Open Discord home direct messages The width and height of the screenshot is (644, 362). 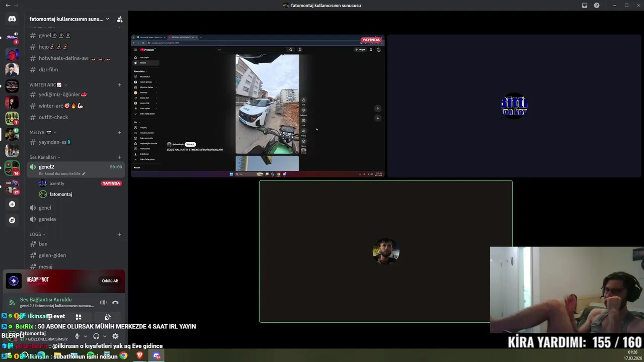(x=12, y=19)
